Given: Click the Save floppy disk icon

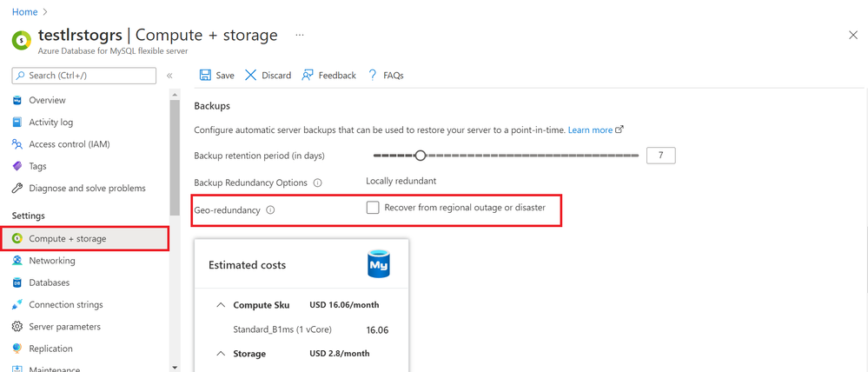Looking at the screenshot, I should (205, 76).
